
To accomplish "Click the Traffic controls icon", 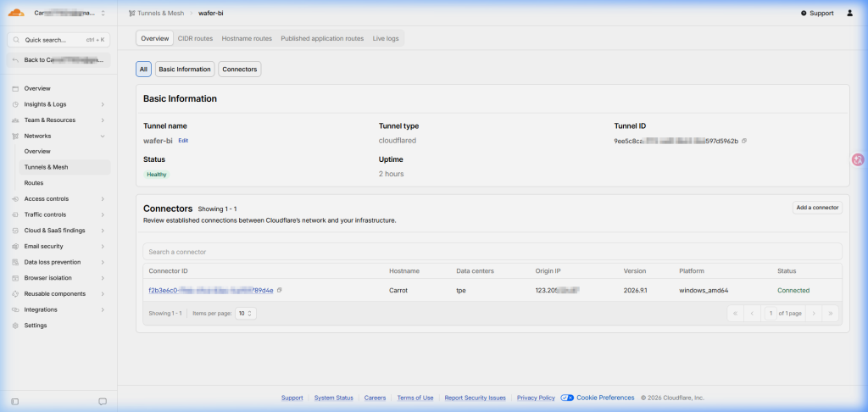I will 15,214.
